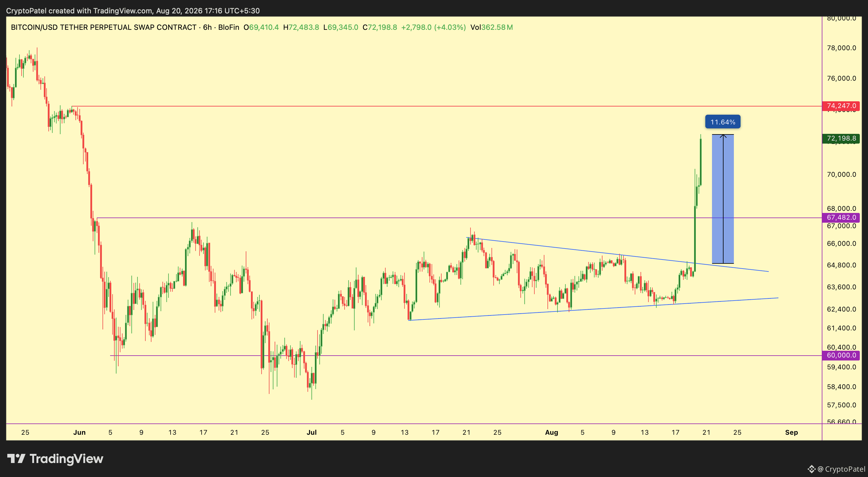Click the volume reading Vol362.58M
Viewport: 868px width, 477px height.
(491, 27)
